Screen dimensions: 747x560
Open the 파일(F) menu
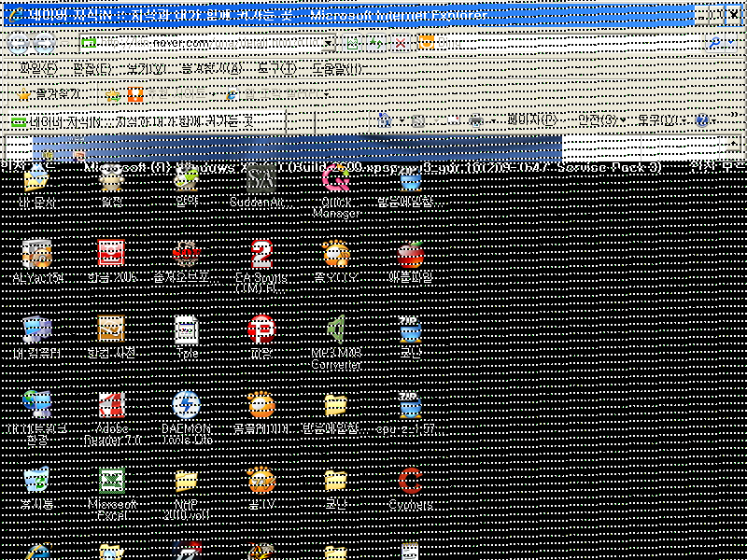[38, 69]
